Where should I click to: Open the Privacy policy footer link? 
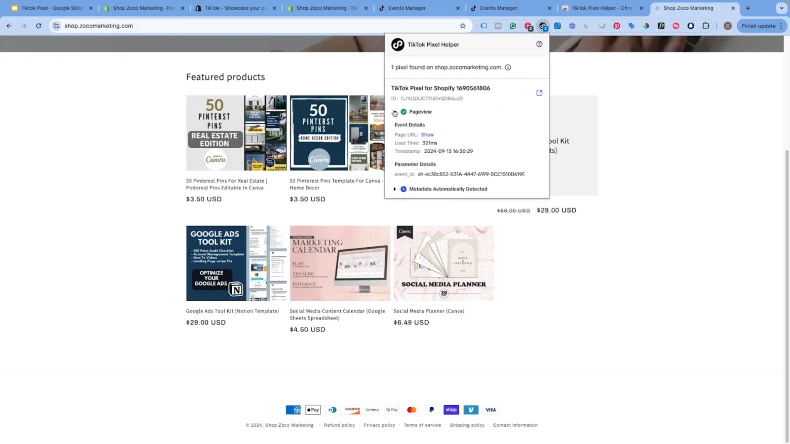point(379,425)
